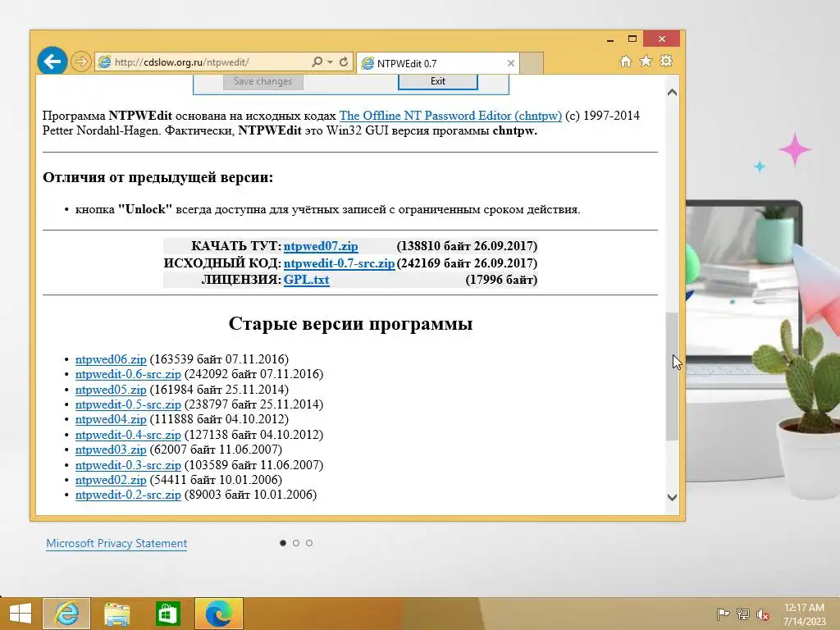Download ntpwedit-0.6-src.zip
Screen dimensions: 840x630
click(128, 374)
